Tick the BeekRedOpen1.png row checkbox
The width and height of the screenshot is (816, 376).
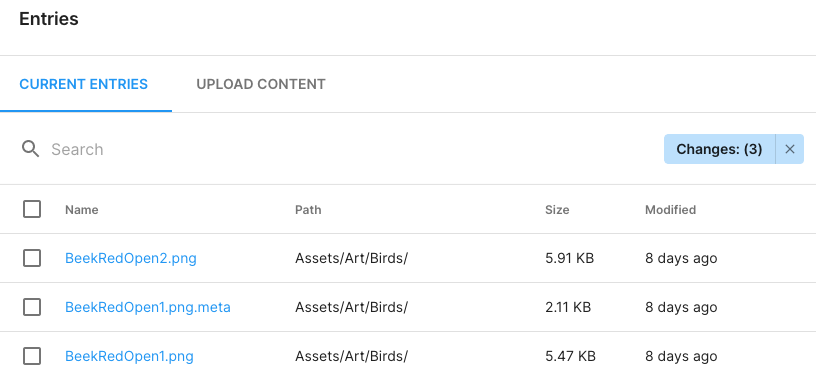tap(32, 356)
